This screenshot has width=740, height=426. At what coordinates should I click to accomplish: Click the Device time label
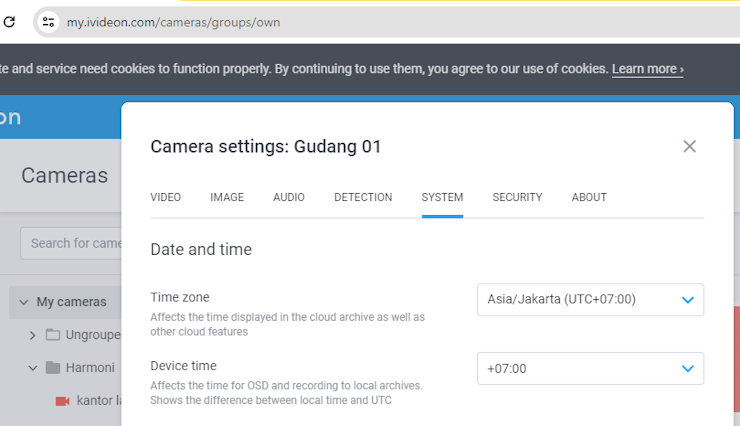point(184,366)
